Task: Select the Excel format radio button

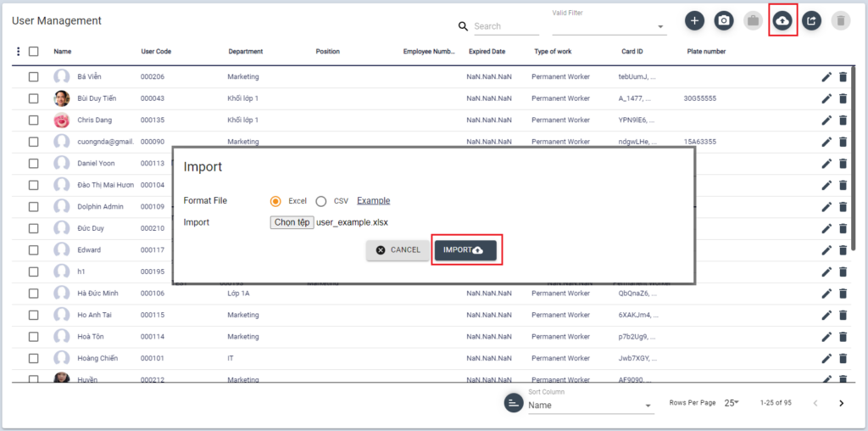Action: point(275,201)
